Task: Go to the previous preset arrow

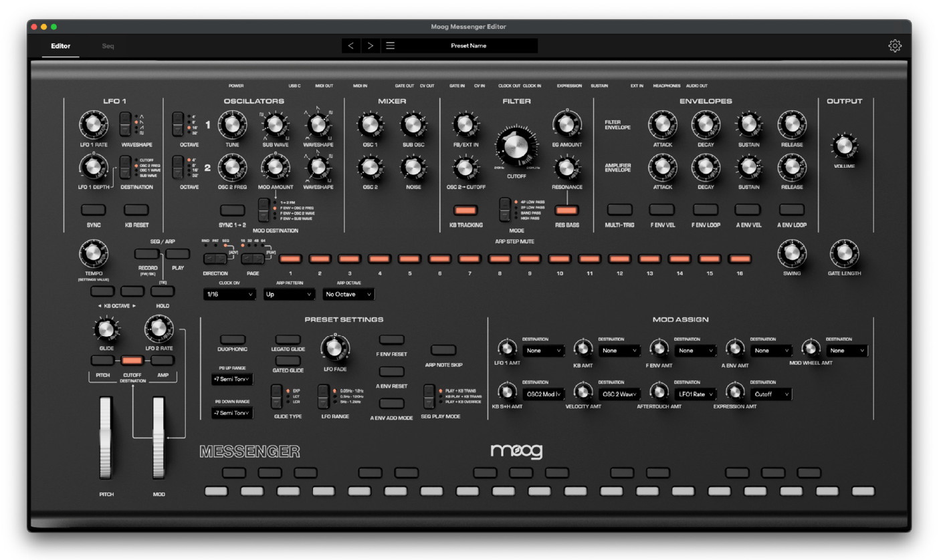Action: [350, 45]
